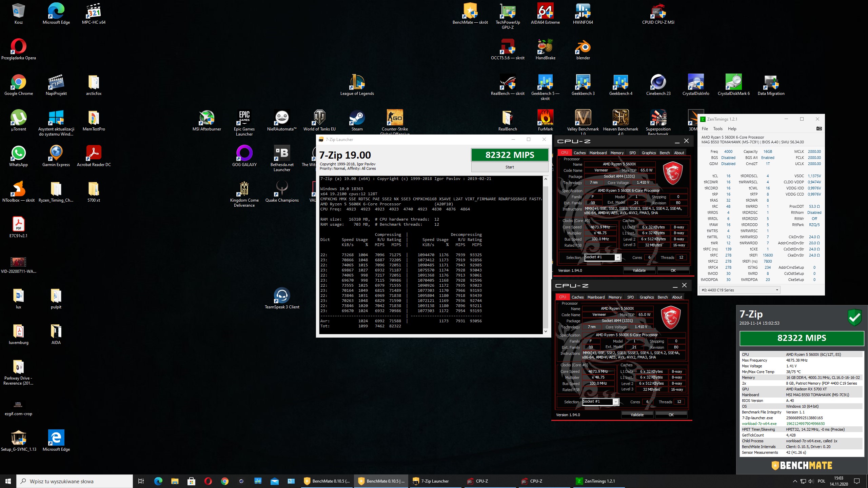Launch the FurMark desktop icon
The image size is (868, 488).
click(x=545, y=120)
